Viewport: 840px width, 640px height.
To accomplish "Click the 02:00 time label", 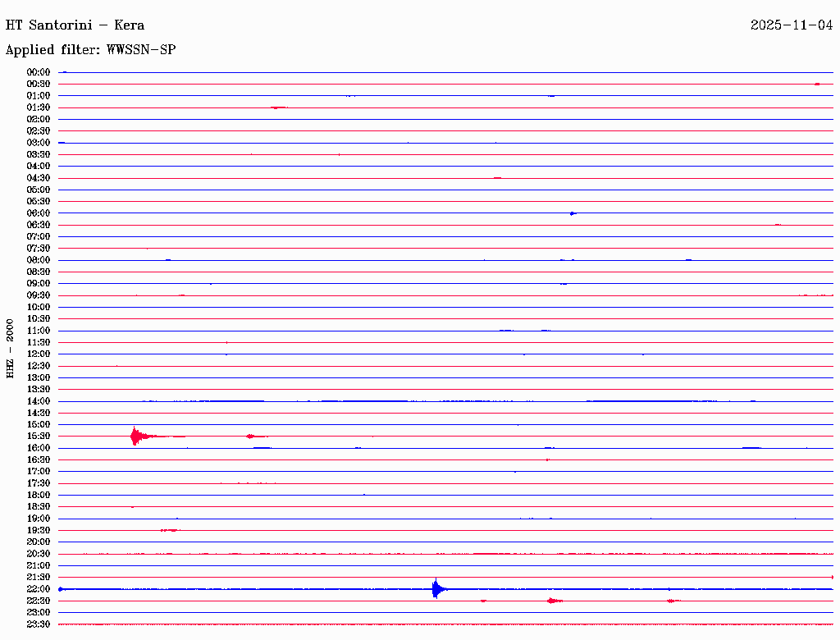I will [39, 120].
